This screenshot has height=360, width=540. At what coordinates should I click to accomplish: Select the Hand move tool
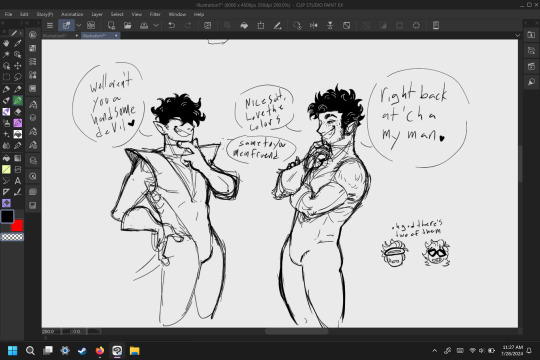point(6,43)
